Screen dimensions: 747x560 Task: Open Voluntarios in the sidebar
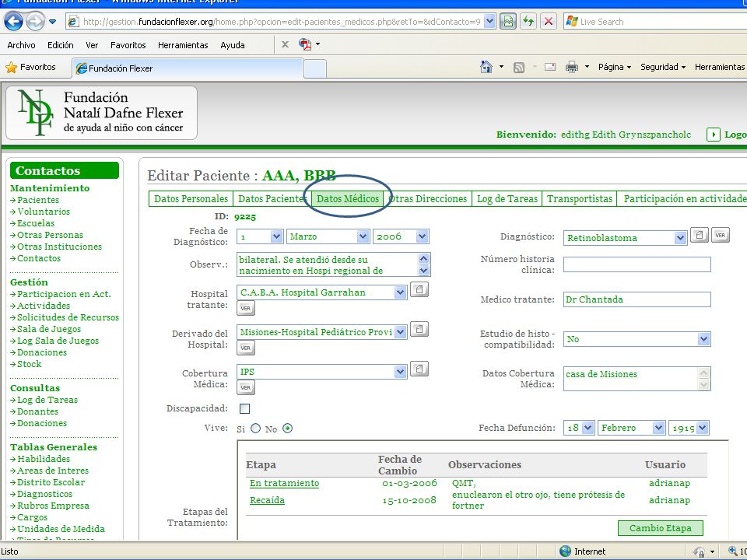pos(44,212)
